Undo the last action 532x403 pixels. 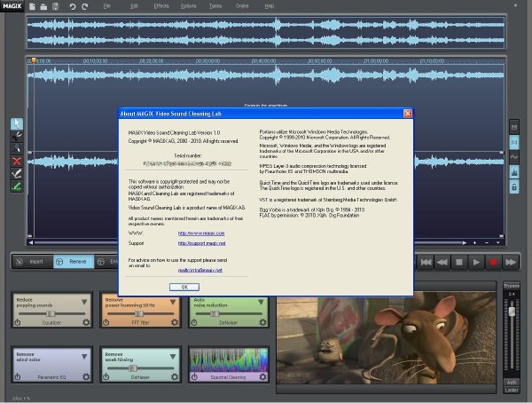73,6
